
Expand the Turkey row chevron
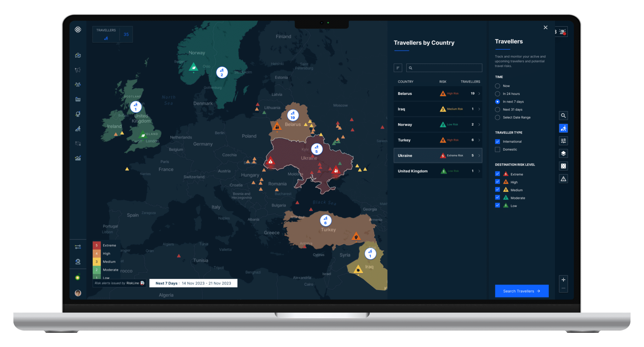pyautogui.click(x=479, y=140)
